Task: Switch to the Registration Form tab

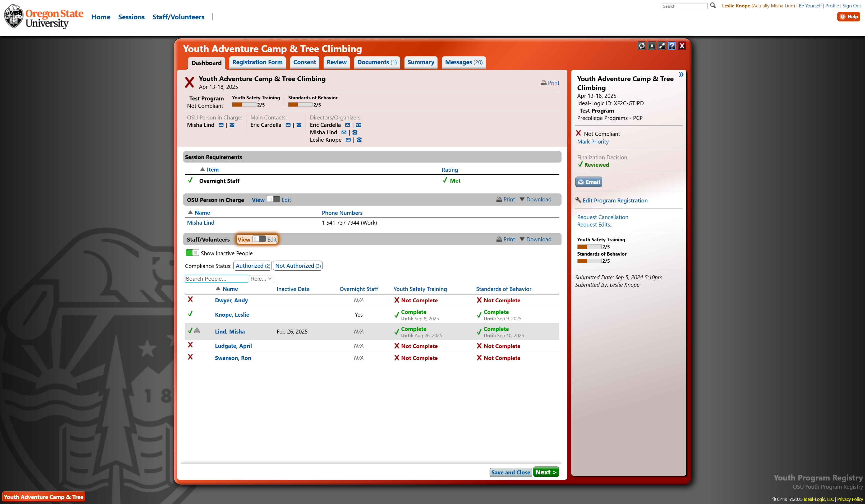Action: tap(257, 62)
